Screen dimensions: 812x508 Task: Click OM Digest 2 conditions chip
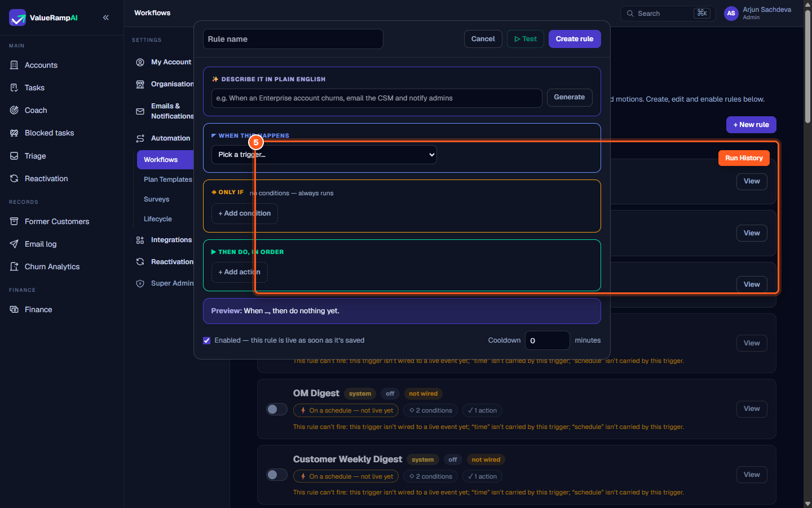431,410
